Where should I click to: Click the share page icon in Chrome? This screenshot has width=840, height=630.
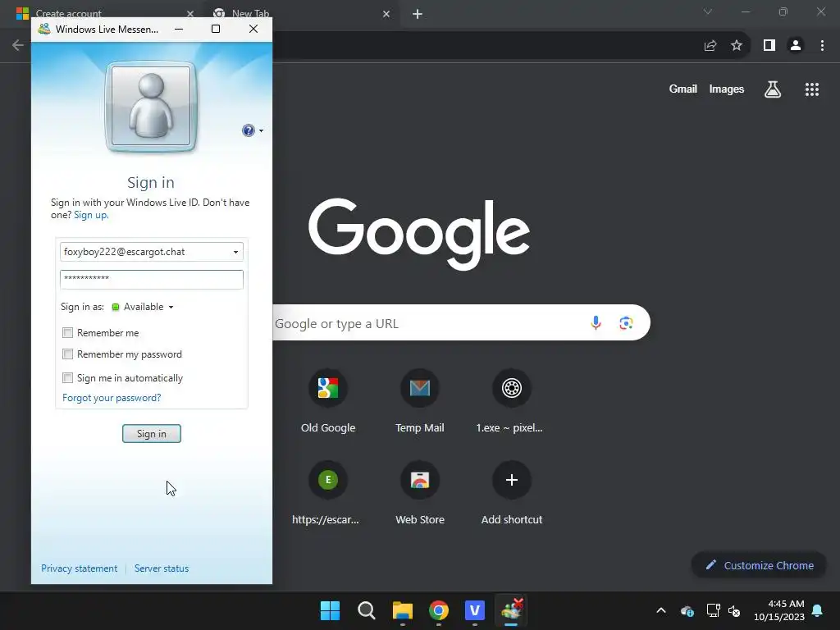710,46
